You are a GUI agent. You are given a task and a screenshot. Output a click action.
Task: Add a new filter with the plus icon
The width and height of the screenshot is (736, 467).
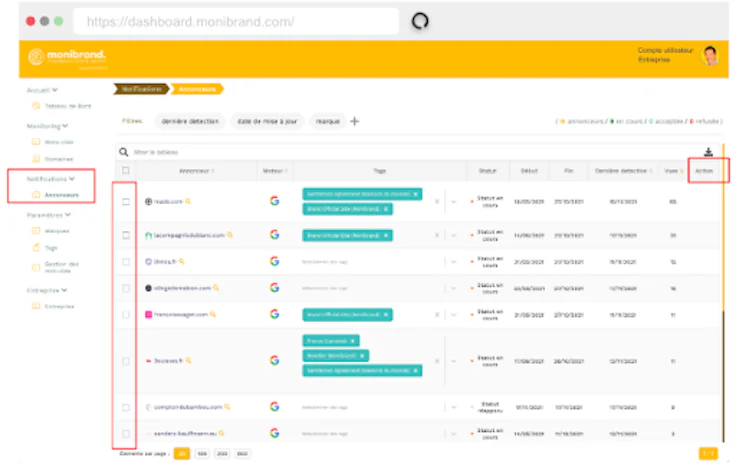tap(355, 122)
